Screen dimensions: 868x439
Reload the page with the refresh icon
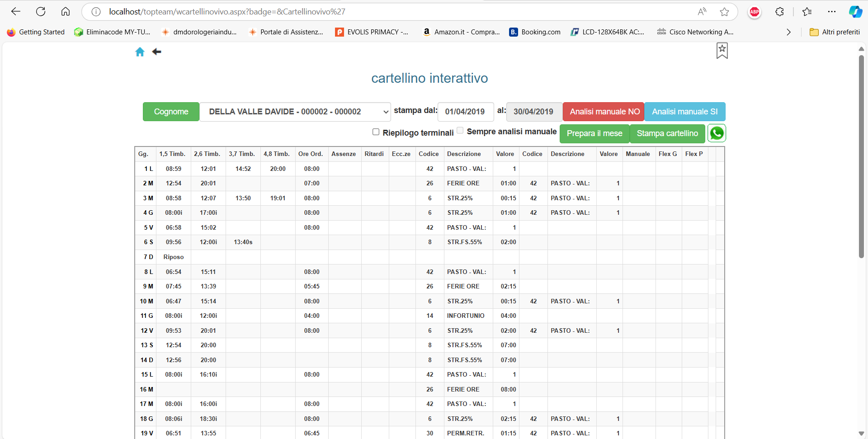(41, 12)
